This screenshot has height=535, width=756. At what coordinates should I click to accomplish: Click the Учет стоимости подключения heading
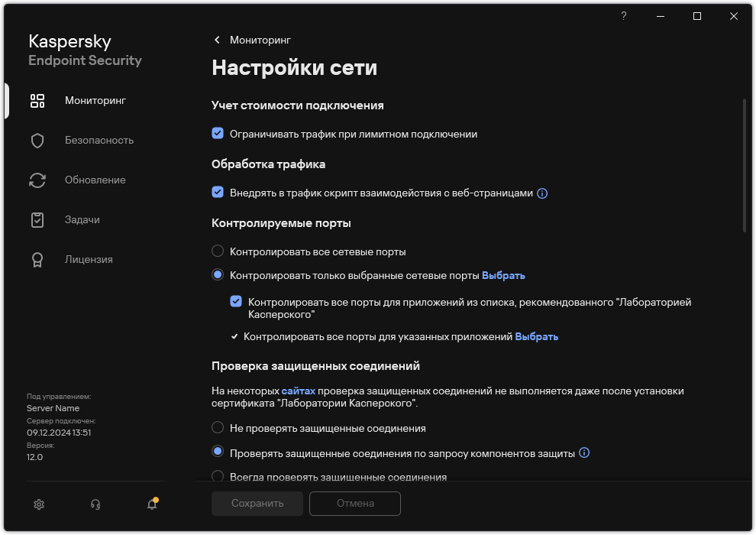[298, 105]
